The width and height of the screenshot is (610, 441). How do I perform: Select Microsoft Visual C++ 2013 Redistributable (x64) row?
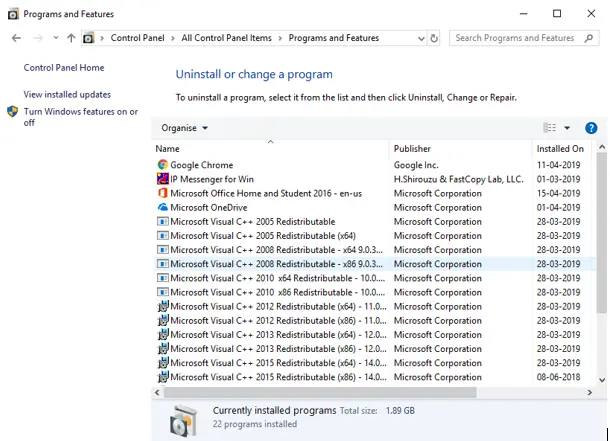(x=373, y=334)
